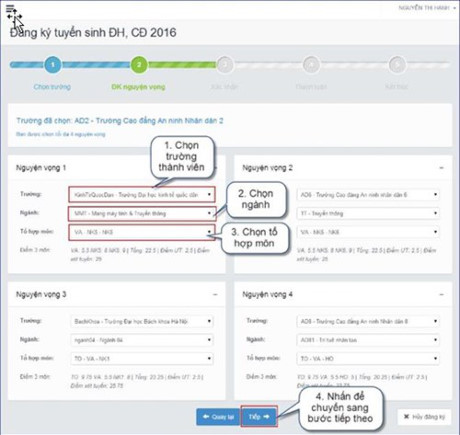Select the ĐK nguyện vọng step label

(138, 87)
